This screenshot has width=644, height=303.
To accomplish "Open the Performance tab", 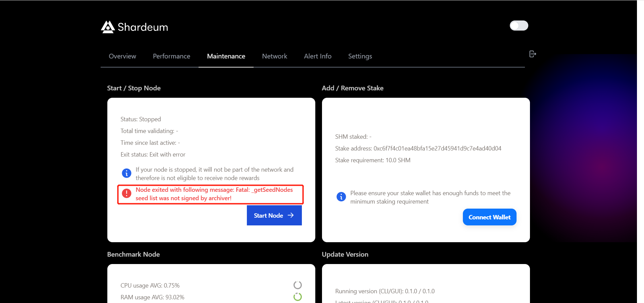I will coord(171,56).
